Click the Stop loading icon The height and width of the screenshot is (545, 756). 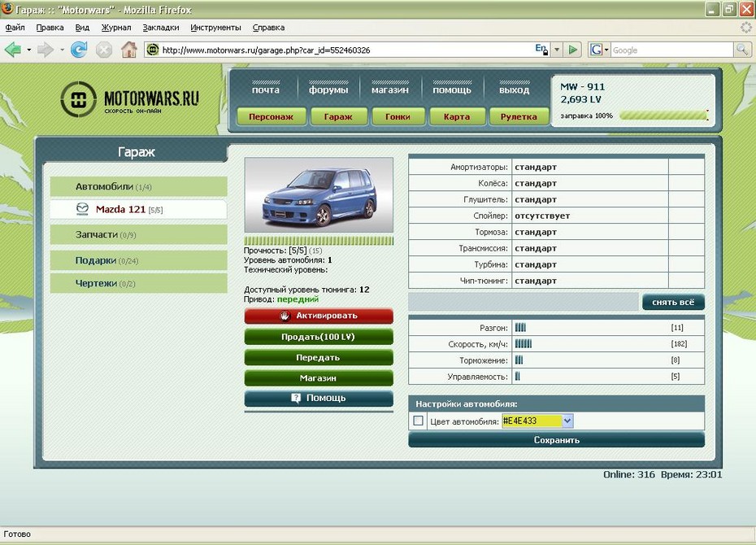(104, 50)
